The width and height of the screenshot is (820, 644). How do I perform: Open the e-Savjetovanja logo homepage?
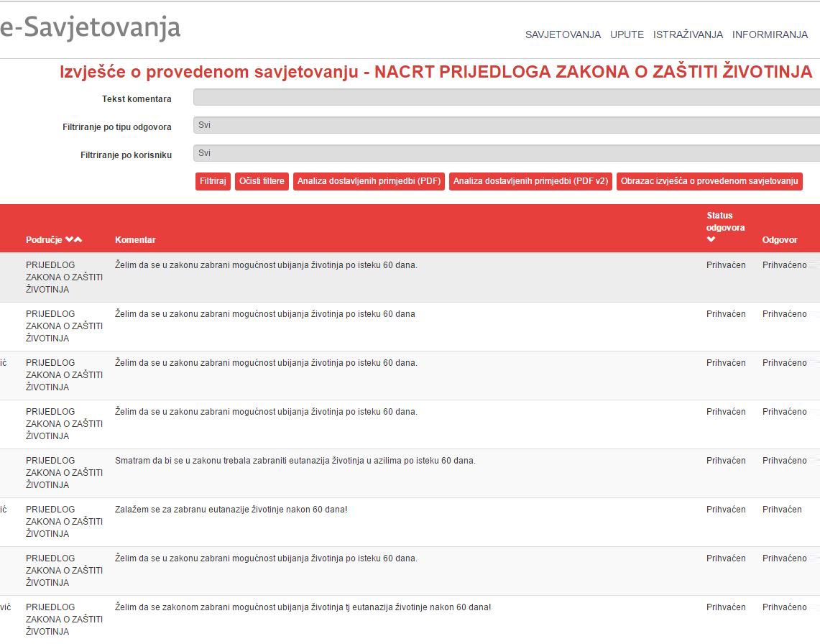coord(90,28)
